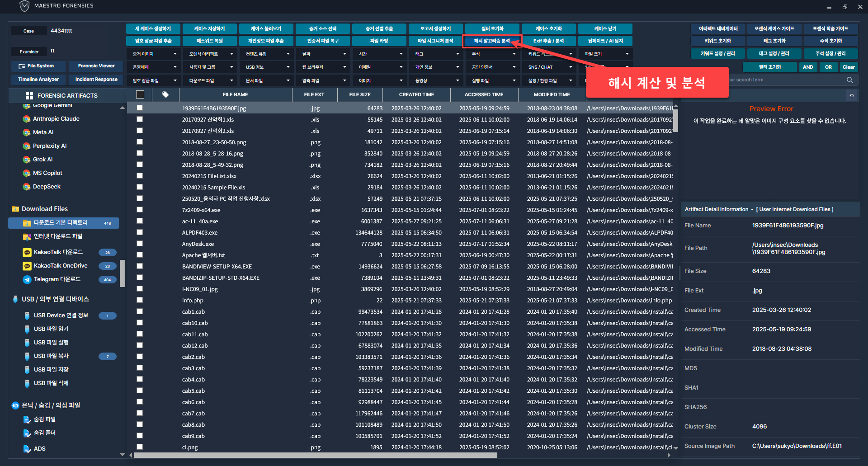Open the 웹 브라우저 dropdown filter
868x466 pixels.
(x=324, y=67)
